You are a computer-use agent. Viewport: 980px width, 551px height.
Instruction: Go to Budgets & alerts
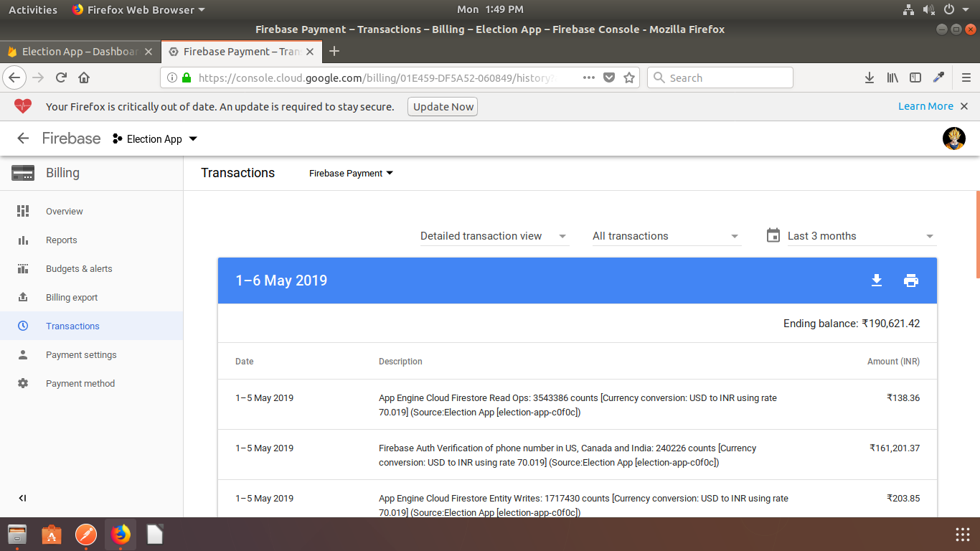79,269
